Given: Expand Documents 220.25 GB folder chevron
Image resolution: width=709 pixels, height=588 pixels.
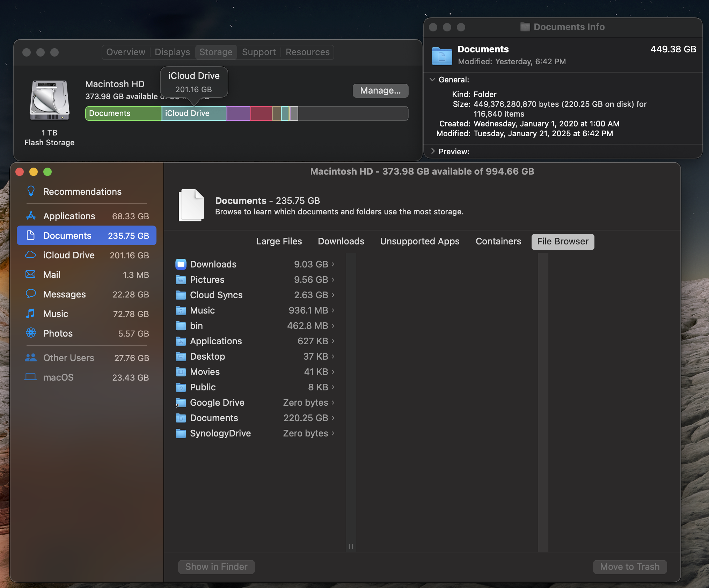Looking at the screenshot, I should 333,418.
